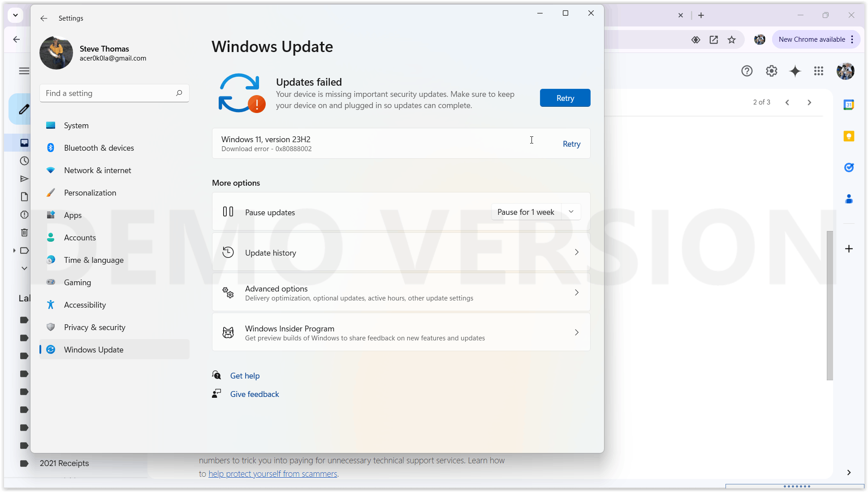Click the Get help link
The image size is (868, 492).
(x=245, y=376)
